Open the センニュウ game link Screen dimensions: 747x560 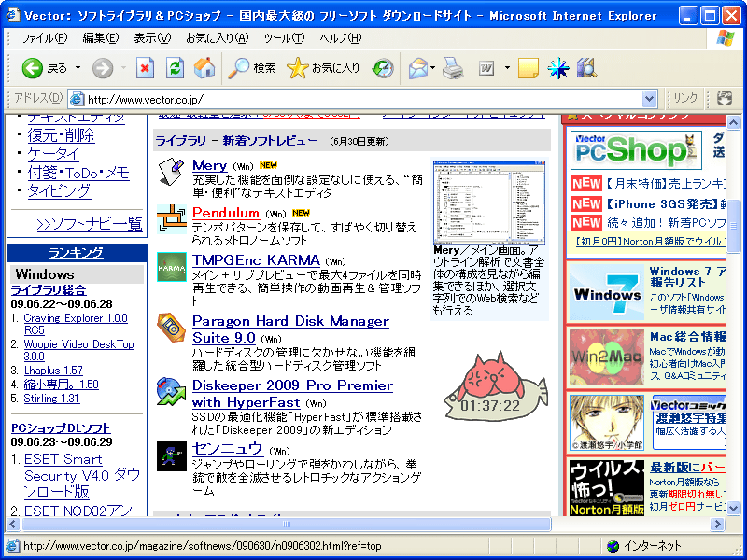[x=227, y=449]
